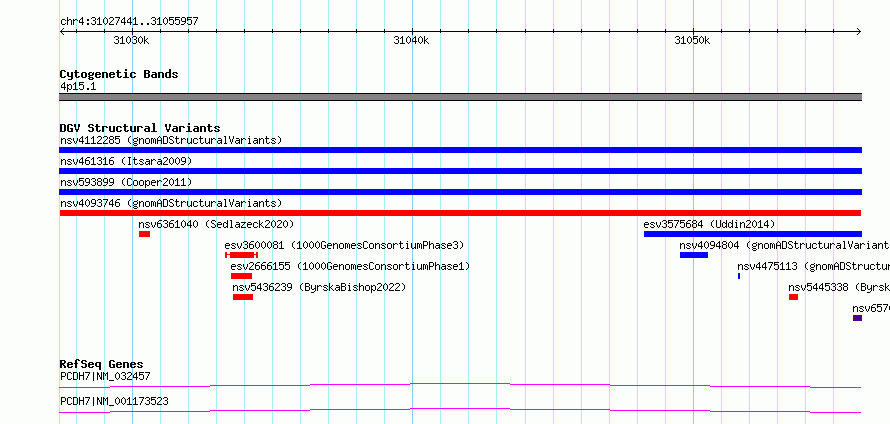This screenshot has width=890, height=424.
Task: Click the 31050k ruler position label
Action: (x=692, y=40)
